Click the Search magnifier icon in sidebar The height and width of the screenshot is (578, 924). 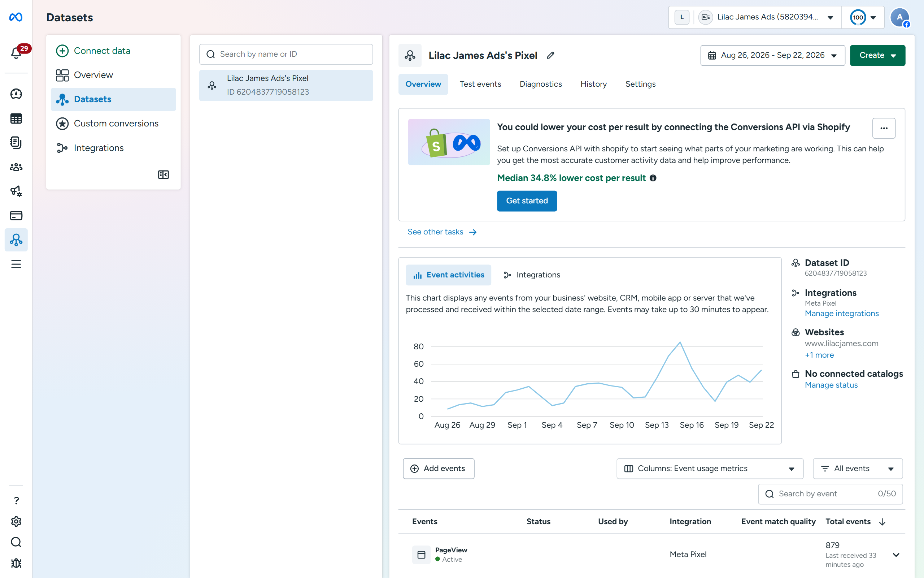[16, 542]
